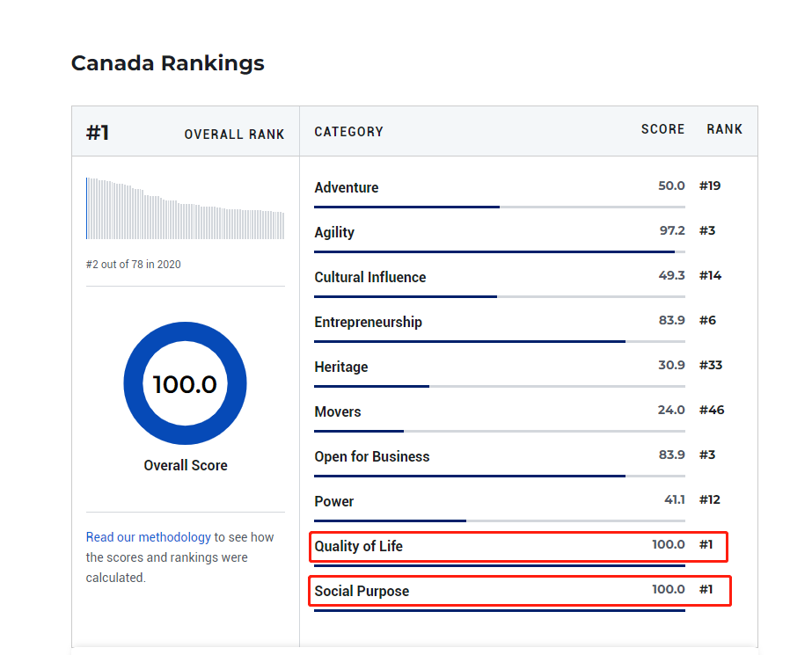Click the Open for Business category
This screenshot has width=812, height=655.
(372, 456)
